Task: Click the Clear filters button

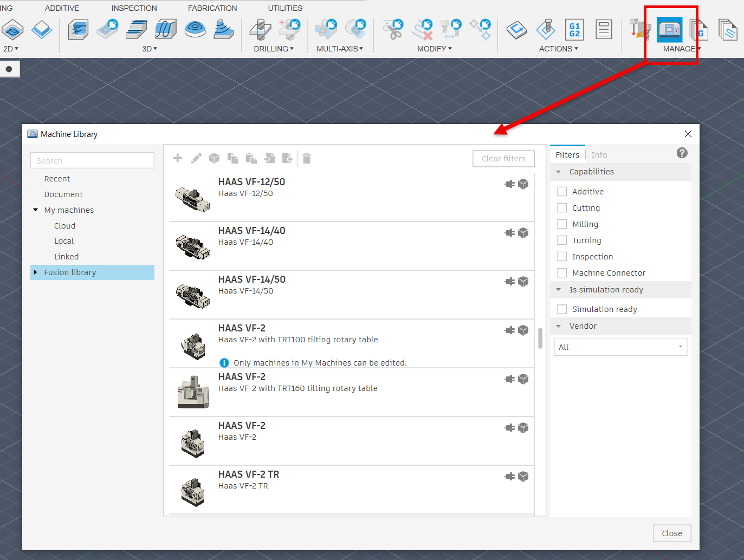Action: [503, 158]
